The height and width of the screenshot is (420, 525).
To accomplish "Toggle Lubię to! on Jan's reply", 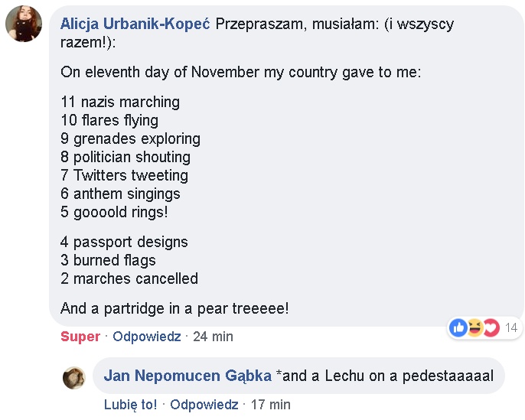I will 130,405.
